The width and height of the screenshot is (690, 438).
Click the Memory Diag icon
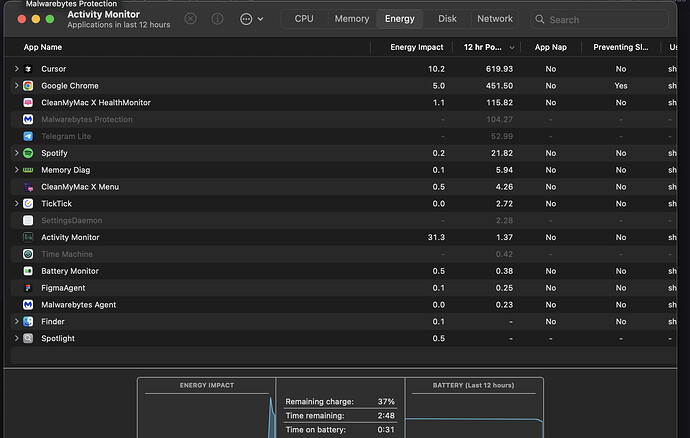coord(28,170)
